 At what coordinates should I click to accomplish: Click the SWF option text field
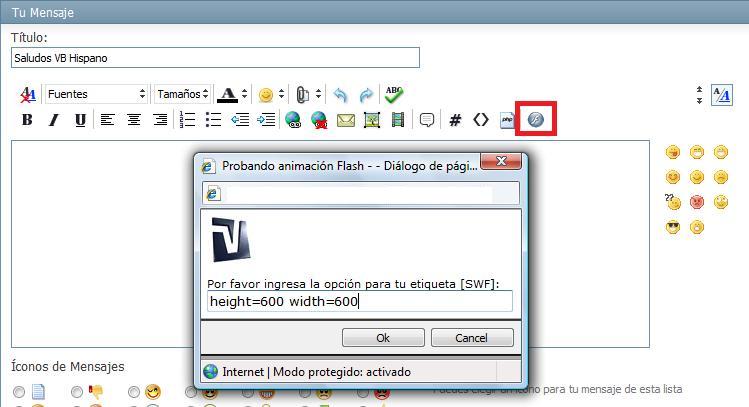pos(358,301)
